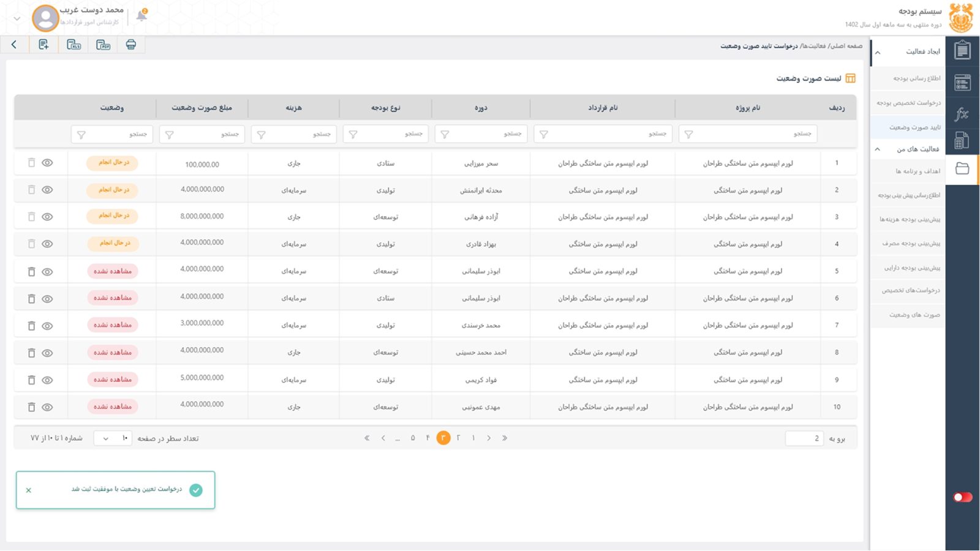This screenshot has height=551, width=980.
Task: Go to pagination page 4
Action: tap(428, 438)
